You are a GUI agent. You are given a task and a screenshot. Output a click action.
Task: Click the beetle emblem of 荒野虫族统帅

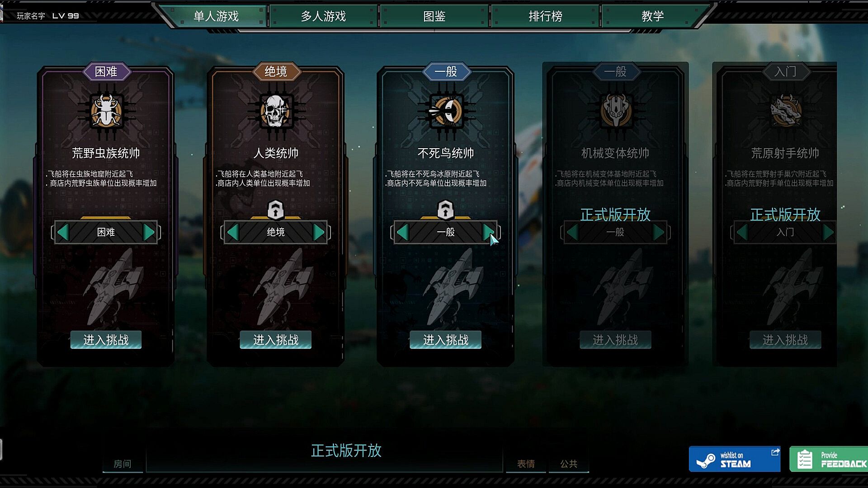pos(106,111)
